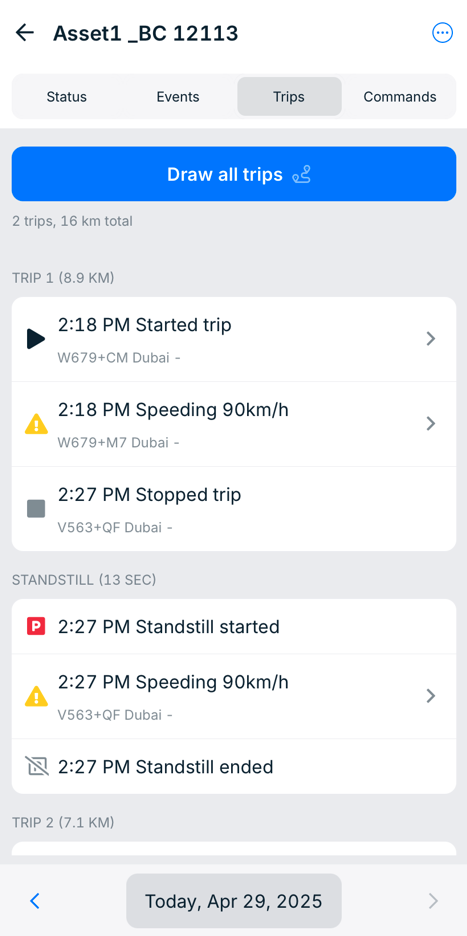Open the more options ellipsis menu

[443, 33]
